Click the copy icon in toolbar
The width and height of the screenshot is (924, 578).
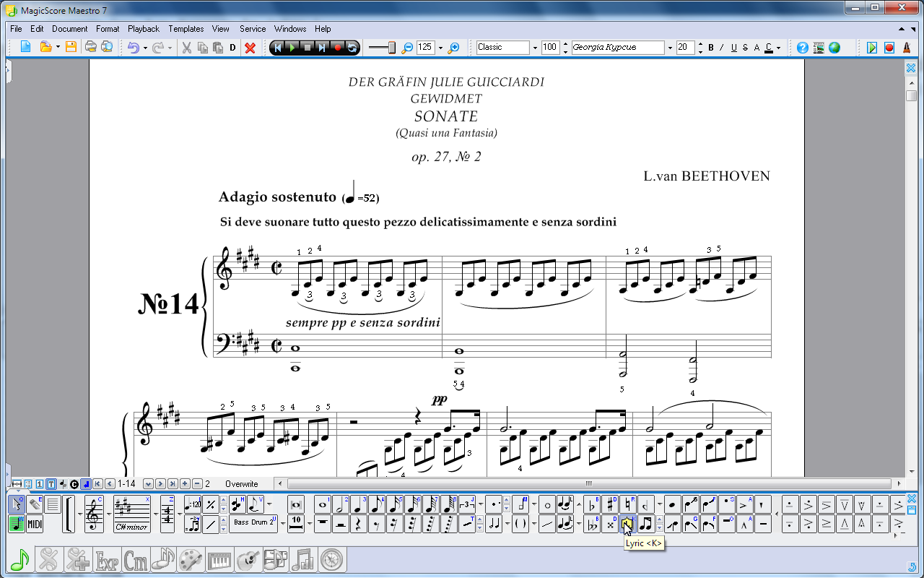pos(202,48)
